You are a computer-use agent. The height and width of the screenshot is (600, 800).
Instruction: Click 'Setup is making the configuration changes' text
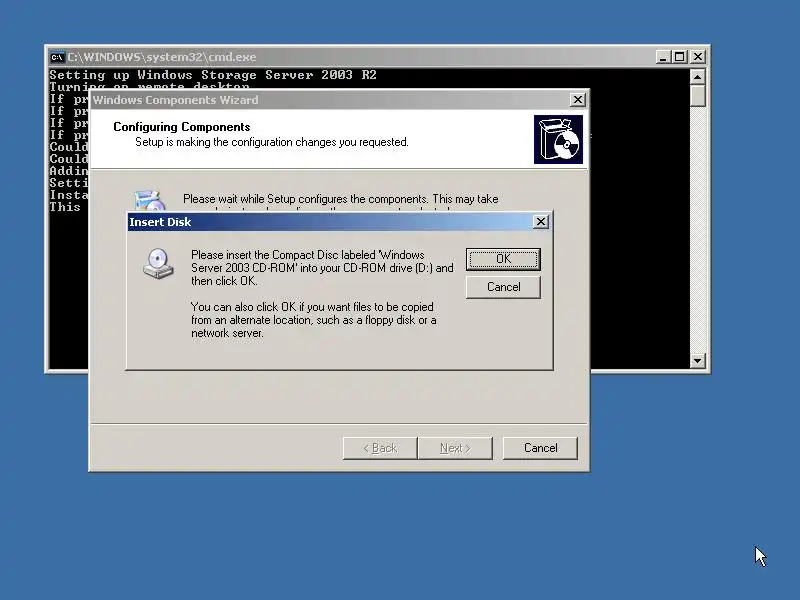[271, 142]
